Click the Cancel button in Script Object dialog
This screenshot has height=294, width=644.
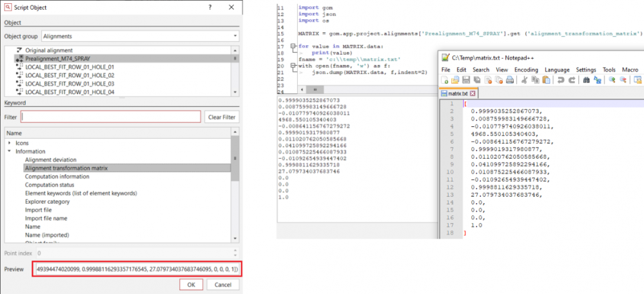(x=223, y=284)
